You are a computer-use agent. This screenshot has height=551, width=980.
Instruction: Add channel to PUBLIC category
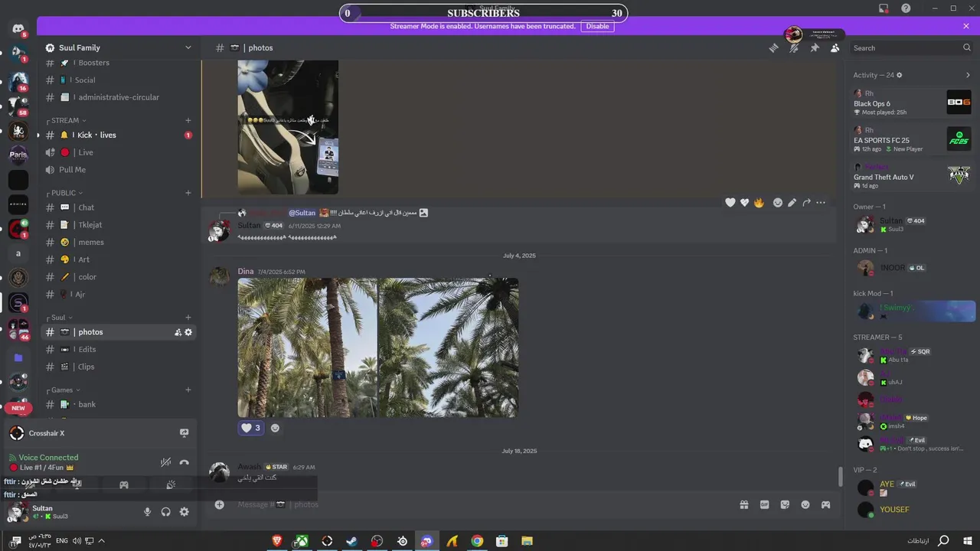(x=188, y=193)
